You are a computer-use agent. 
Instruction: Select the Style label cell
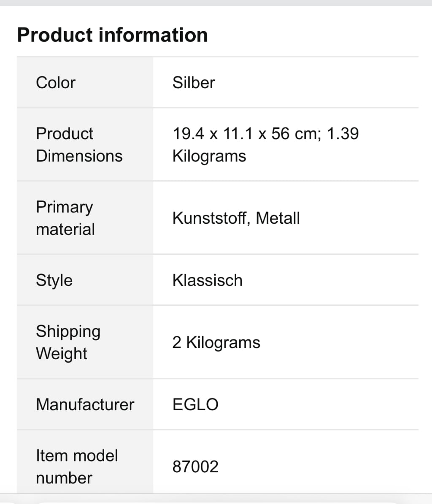click(x=85, y=280)
